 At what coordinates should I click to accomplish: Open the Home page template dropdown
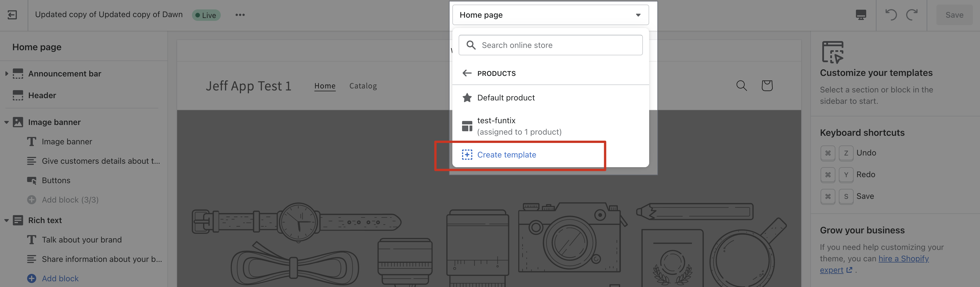click(550, 15)
